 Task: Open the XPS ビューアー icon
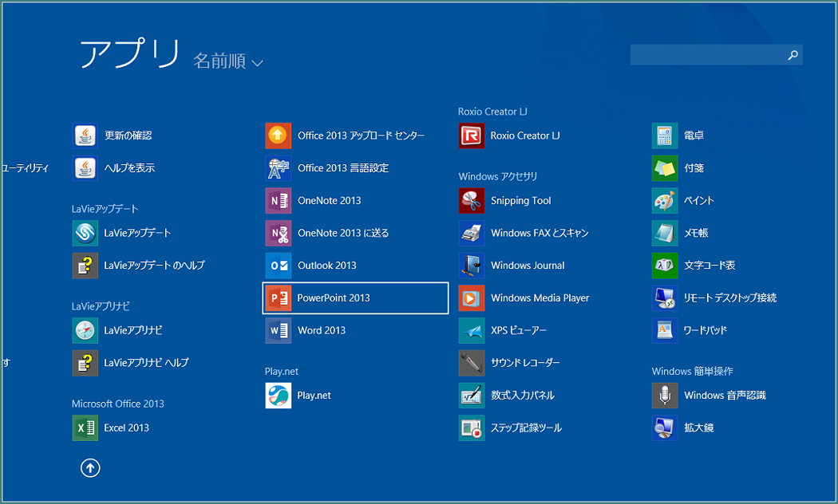point(472,330)
